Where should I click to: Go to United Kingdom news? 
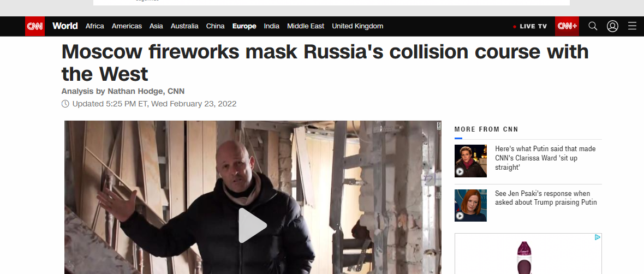click(357, 26)
